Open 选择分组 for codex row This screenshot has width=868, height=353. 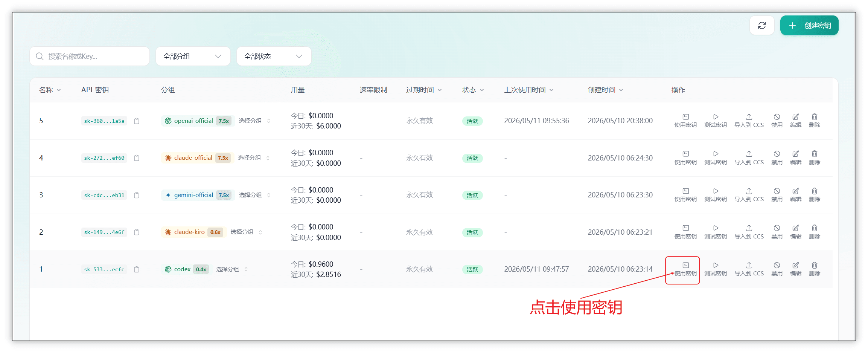tap(232, 269)
